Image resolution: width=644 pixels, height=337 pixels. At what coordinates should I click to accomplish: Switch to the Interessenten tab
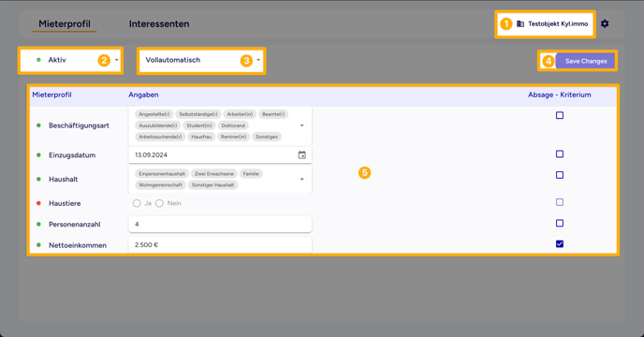pyautogui.click(x=159, y=23)
